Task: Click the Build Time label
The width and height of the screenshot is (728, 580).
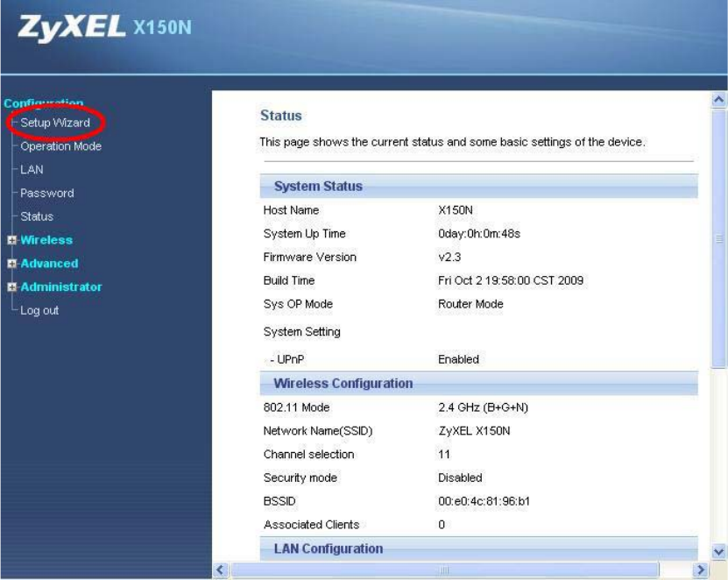Action: pyautogui.click(x=289, y=280)
